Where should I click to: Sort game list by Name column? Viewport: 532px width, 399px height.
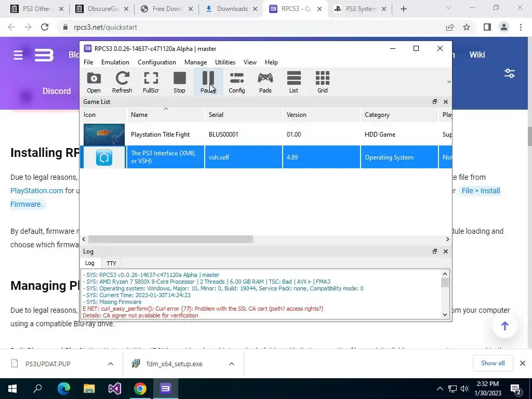point(166,115)
